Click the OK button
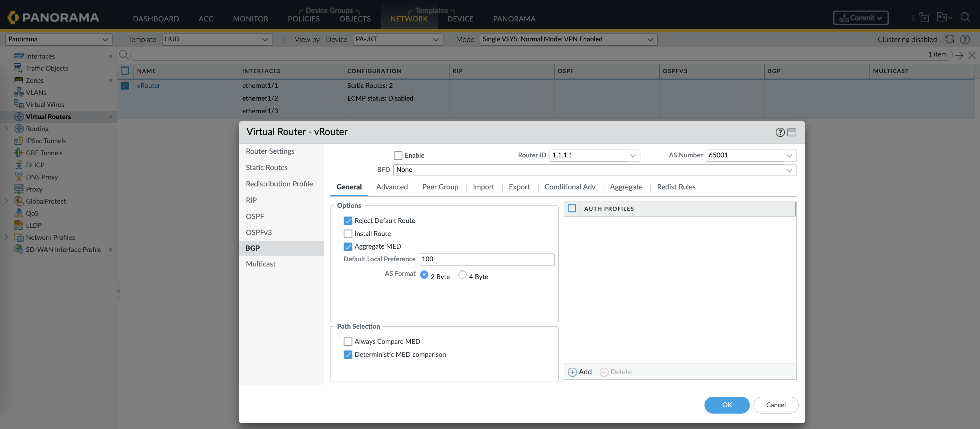The height and width of the screenshot is (429, 980). pyautogui.click(x=727, y=405)
